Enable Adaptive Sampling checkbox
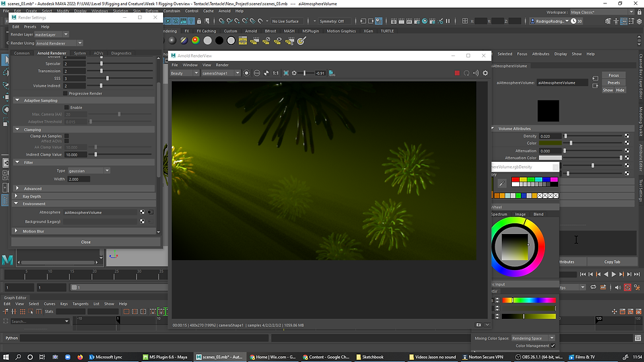This screenshot has width=644, height=362. click(x=67, y=108)
